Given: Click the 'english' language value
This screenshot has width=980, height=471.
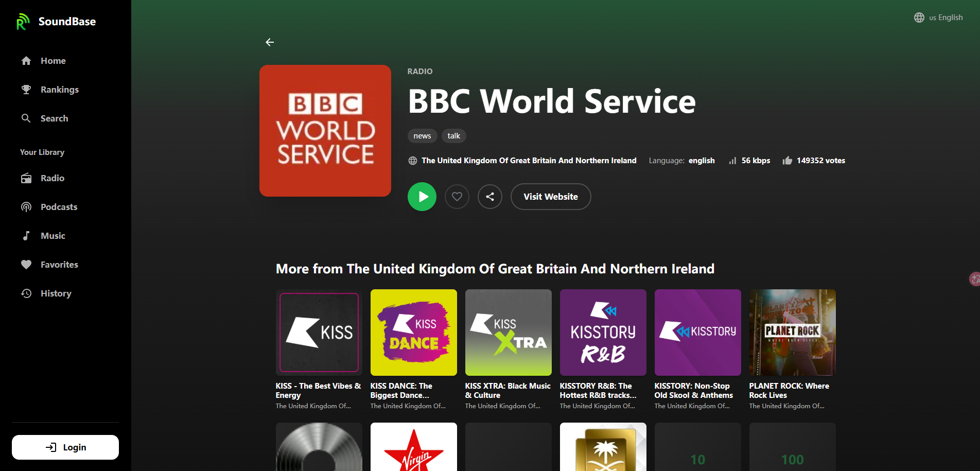Looking at the screenshot, I should [x=702, y=161].
